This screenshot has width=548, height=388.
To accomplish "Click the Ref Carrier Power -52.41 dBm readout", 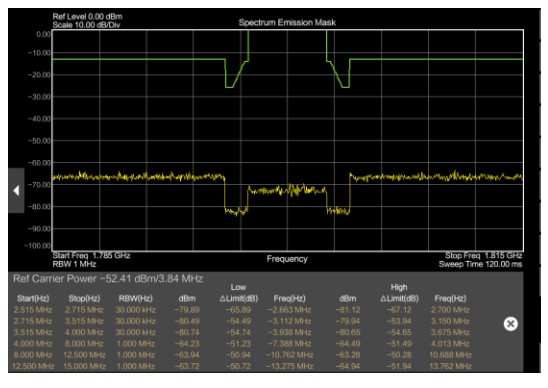I will click(x=108, y=279).
